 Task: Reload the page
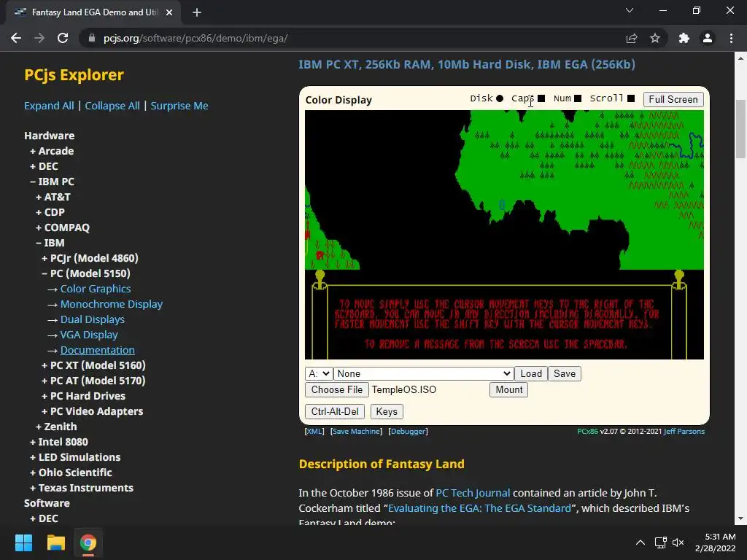63,38
